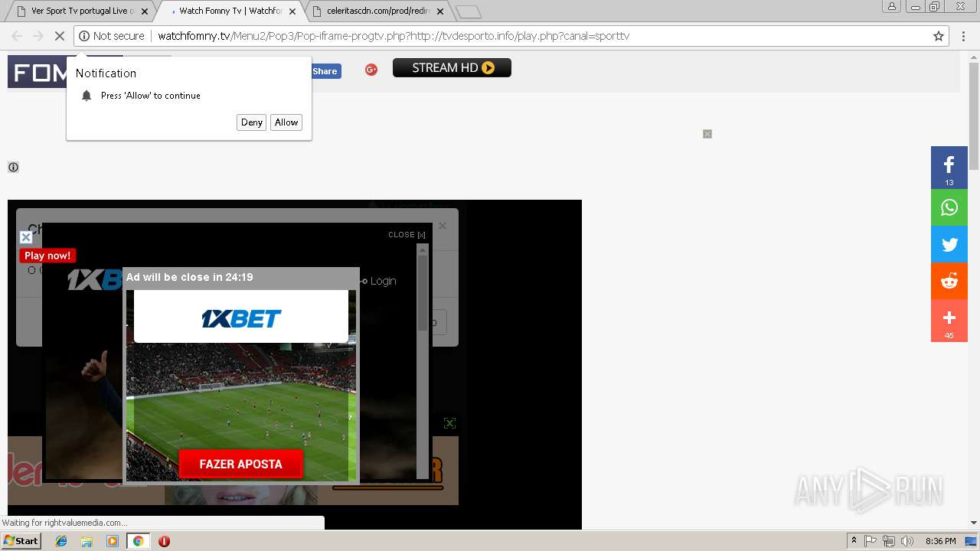Click the 1XBET logo in the ad

(241, 318)
